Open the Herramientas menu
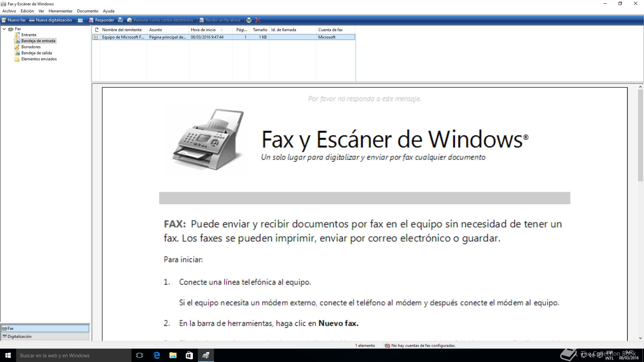 coord(60,11)
